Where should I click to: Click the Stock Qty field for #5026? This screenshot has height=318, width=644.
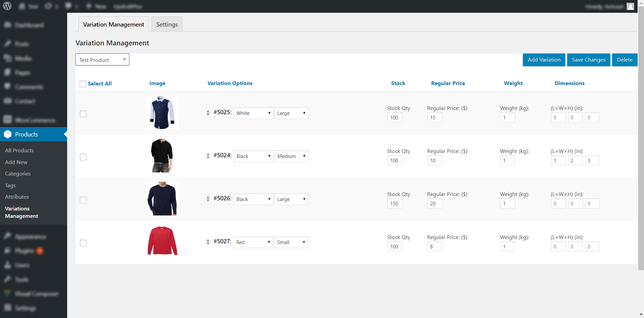click(394, 204)
